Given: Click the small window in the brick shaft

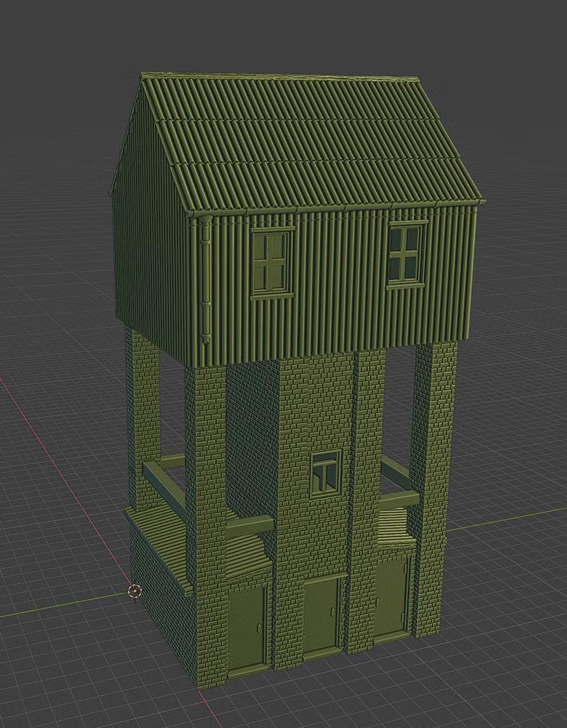Looking at the screenshot, I should tap(326, 475).
